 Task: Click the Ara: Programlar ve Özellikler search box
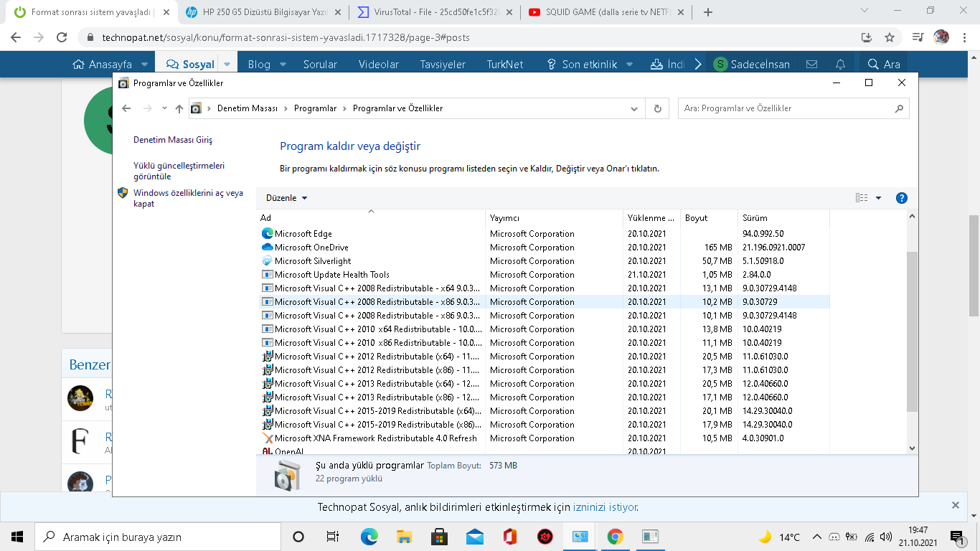point(793,108)
